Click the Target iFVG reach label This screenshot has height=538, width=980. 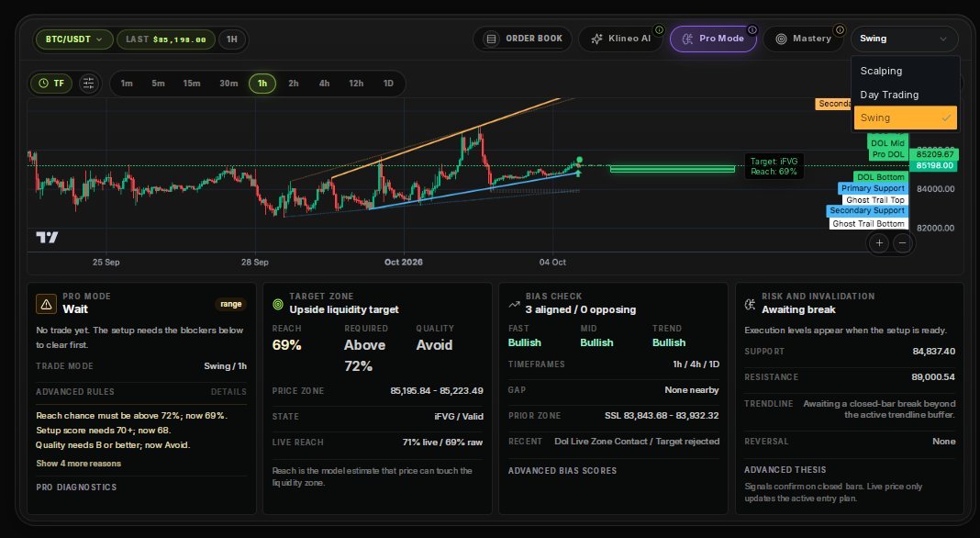[x=774, y=166]
